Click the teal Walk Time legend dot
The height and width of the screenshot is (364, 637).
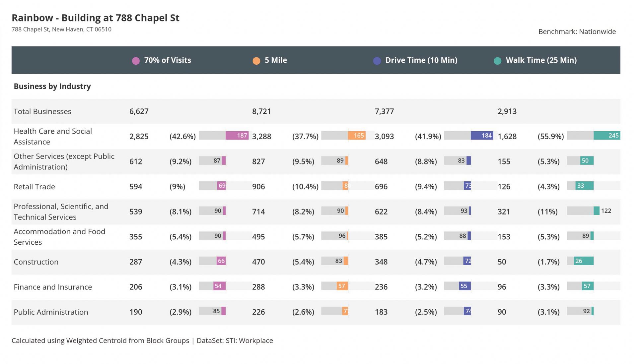[497, 61]
